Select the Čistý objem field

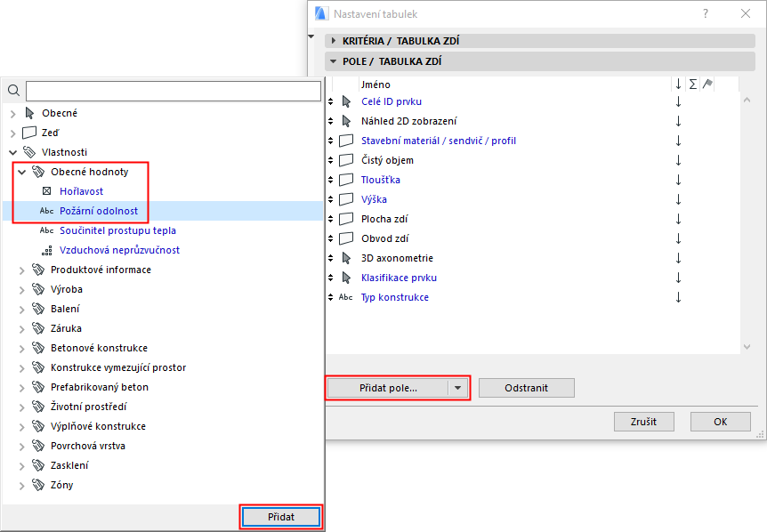pyautogui.click(x=387, y=160)
